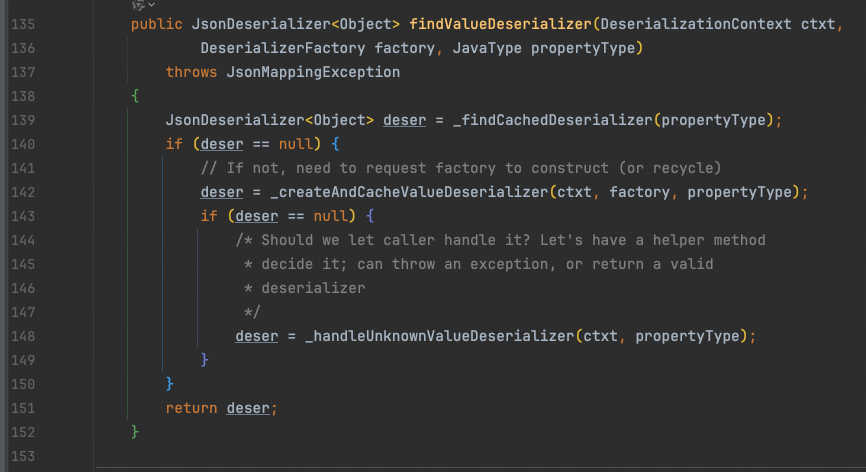Click line number 140 in the gutter

pyautogui.click(x=21, y=144)
